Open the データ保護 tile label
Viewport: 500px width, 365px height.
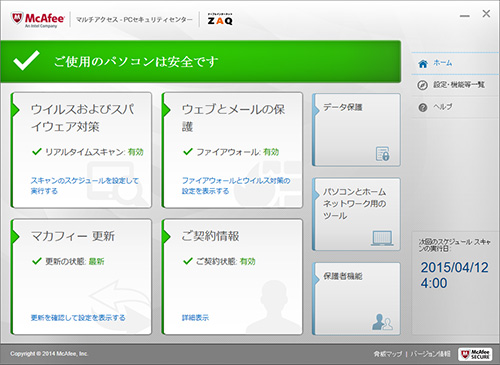[343, 107]
